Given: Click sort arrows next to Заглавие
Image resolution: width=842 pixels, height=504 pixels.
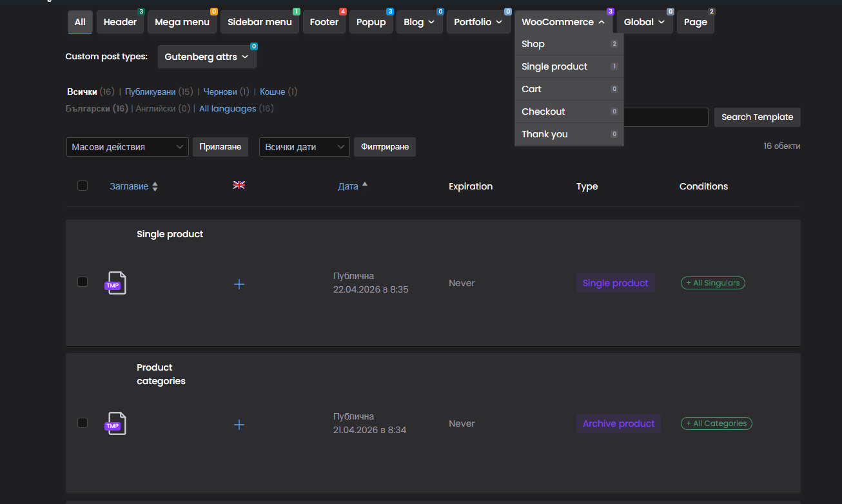Looking at the screenshot, I should pyautogui.click(x=155, y=187).
